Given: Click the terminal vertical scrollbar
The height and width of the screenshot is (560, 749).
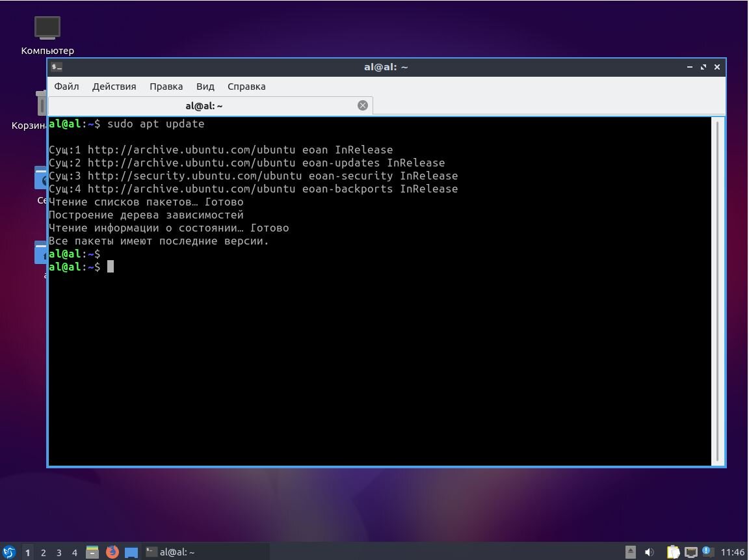Looking at the screenshot, I should (x=718, y=291).
